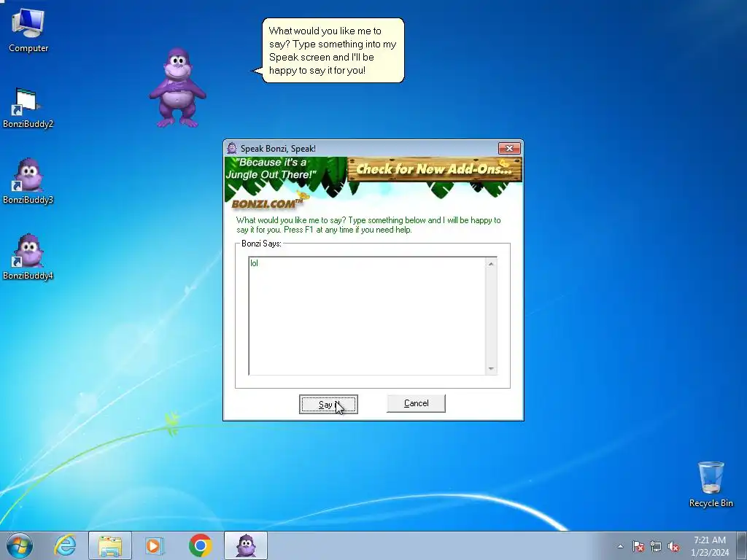Click the Bonzi icon in dialog title bar
Viewport: 747px width, 560px height.
pos(232,148)
